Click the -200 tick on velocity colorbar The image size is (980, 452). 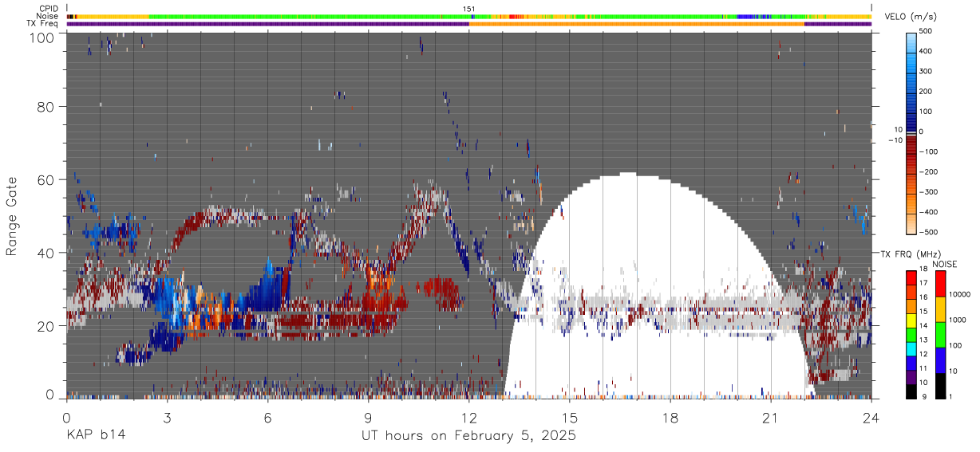pos(931,172)
